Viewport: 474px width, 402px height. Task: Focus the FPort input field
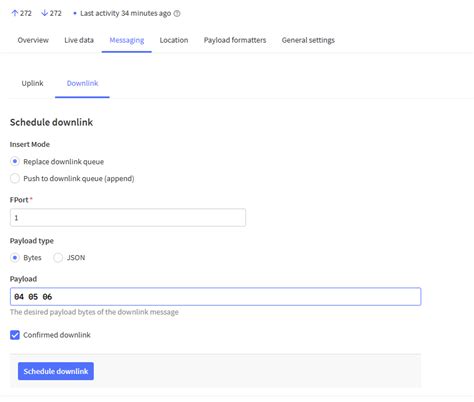(x=128, y=218)
